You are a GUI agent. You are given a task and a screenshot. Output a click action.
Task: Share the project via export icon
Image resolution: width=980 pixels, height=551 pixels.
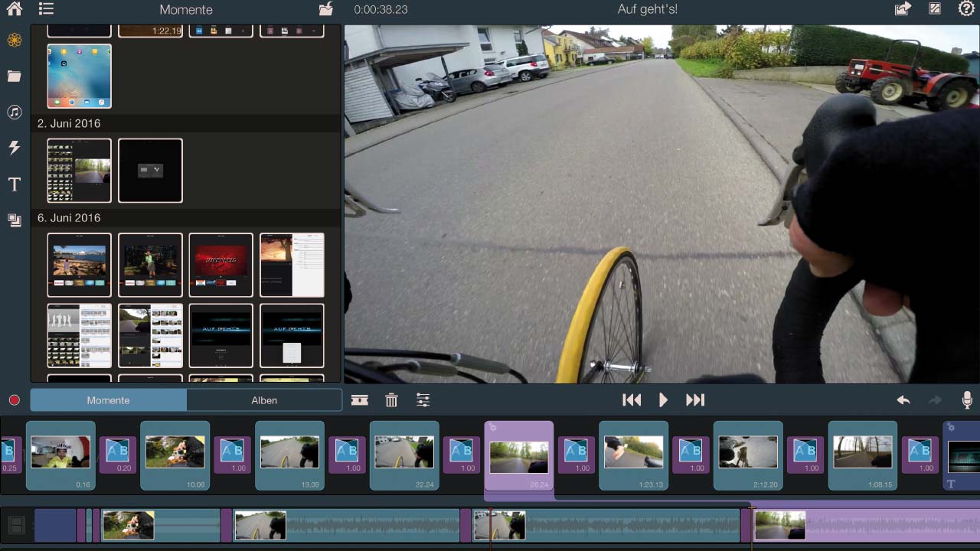coord(903,9)
